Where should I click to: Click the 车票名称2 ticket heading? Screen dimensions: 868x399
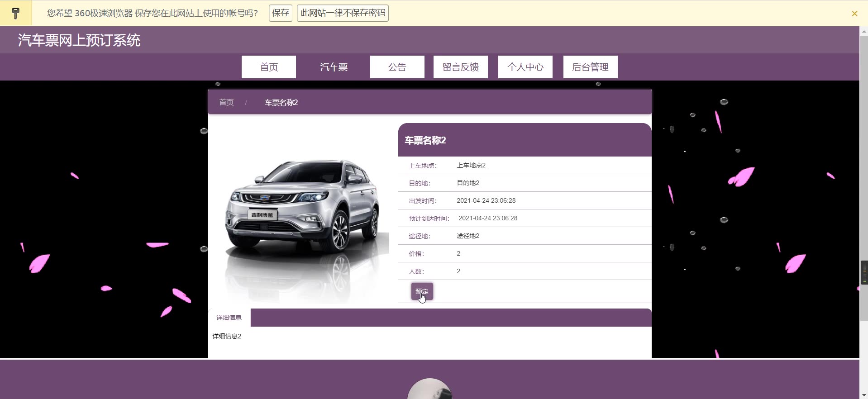[425, 140]
